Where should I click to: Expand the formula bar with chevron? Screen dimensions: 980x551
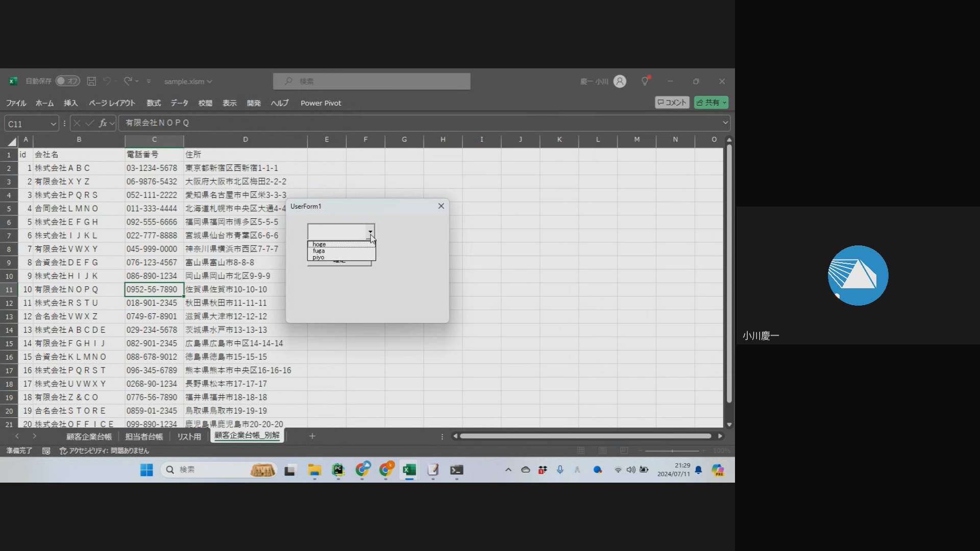coord(725,123)
